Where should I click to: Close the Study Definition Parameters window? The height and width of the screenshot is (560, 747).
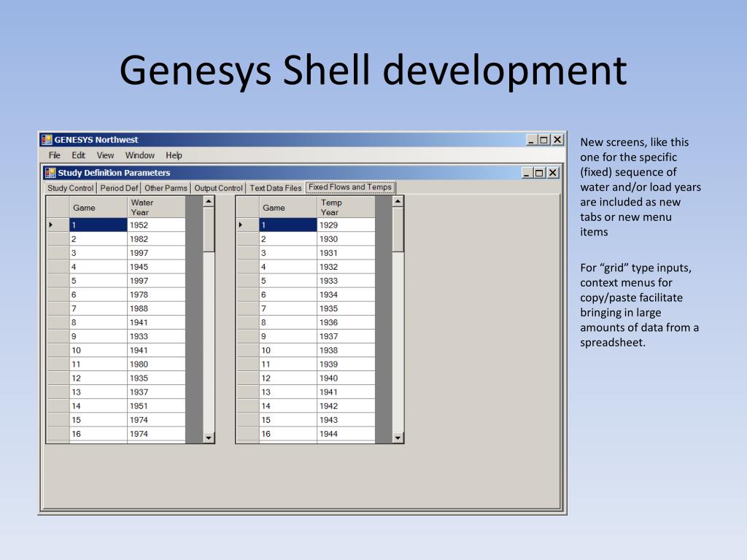pyautogui.click(x=553, y=173)
